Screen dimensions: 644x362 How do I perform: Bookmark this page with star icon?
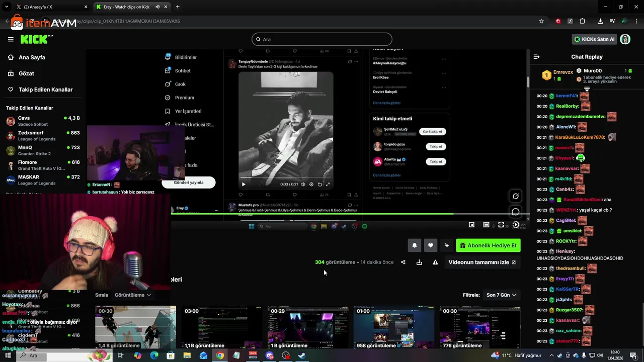point(541,21)
